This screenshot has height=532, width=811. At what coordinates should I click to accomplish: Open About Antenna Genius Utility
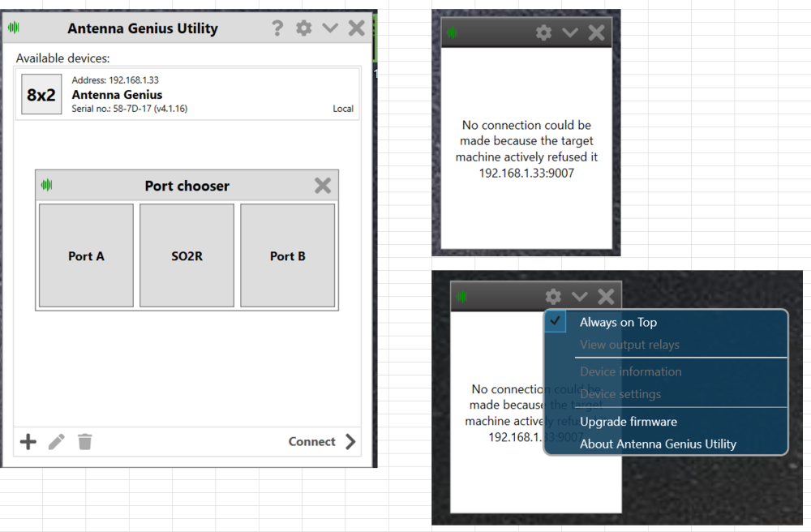tap(658, 444)
